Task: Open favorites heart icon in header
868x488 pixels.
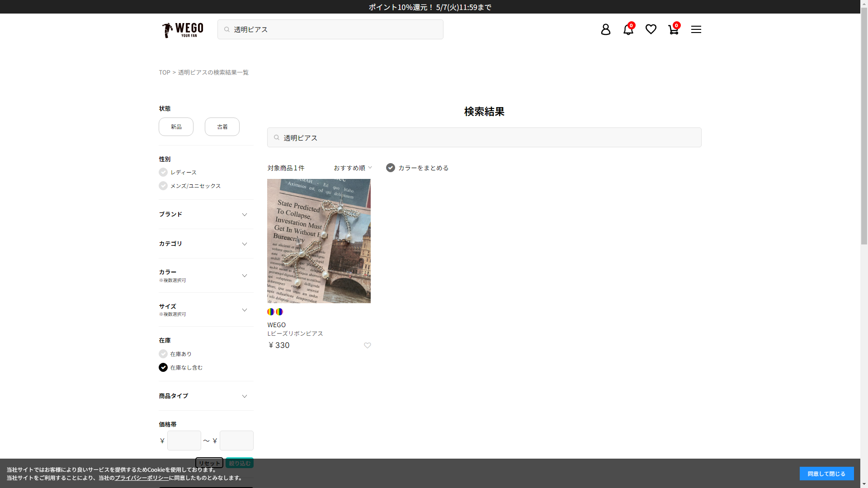Action: click(651, 29)
